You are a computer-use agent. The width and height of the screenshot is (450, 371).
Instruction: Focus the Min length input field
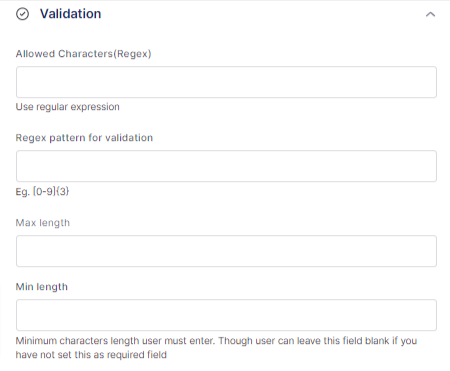coord(226,315)
